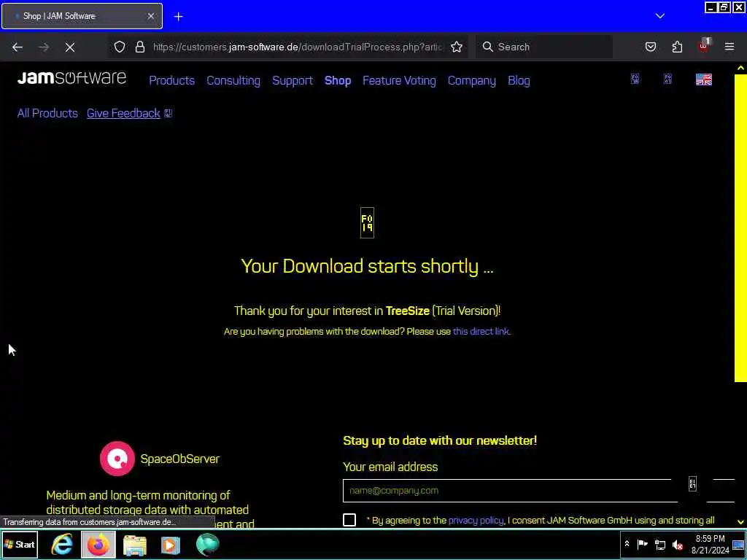747x560 pixels.
Task: Go back with the browser back arrow
Action: [18, 47]
